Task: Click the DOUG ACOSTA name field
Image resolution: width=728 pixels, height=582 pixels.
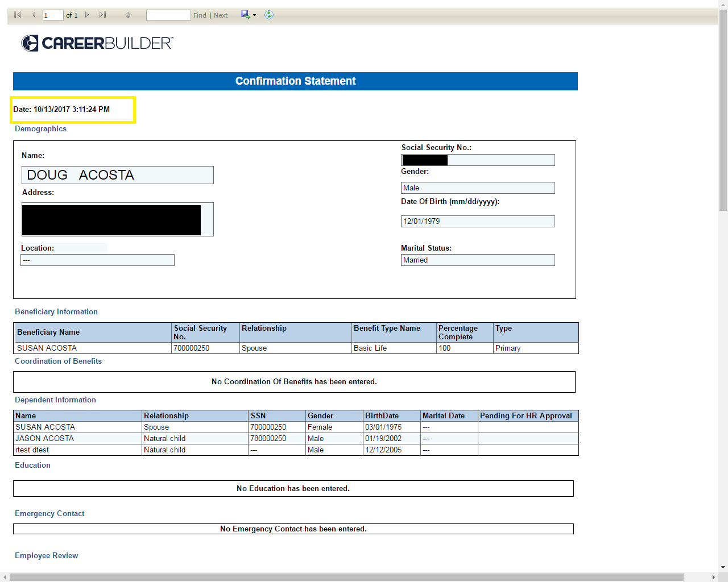Action: point(118,175)
